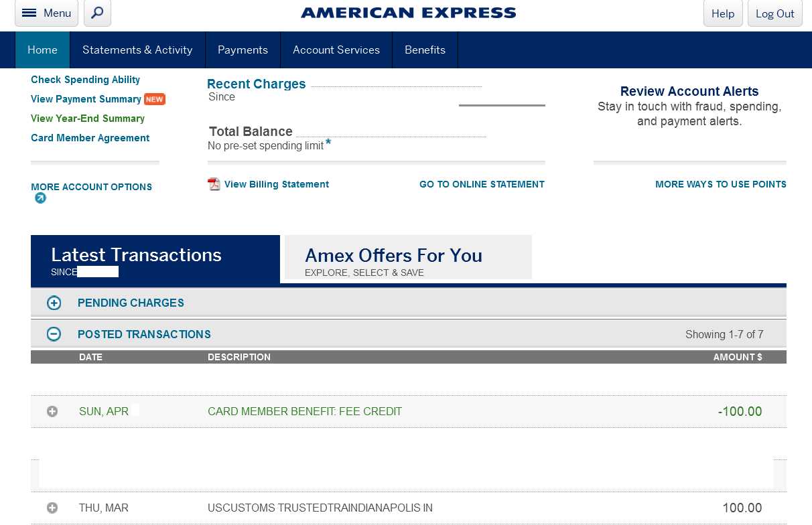
Task: Click the arrow icon under More Account Options
Action: coord(41,198)
